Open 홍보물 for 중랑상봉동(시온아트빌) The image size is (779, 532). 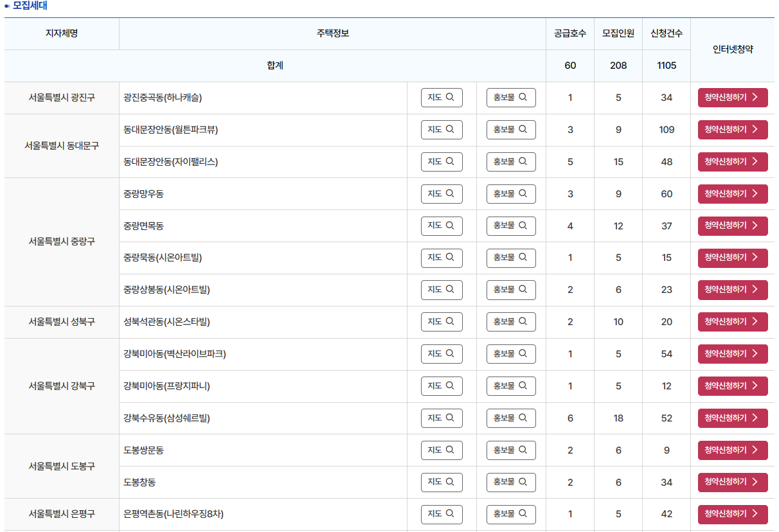[x=511, y=290]
